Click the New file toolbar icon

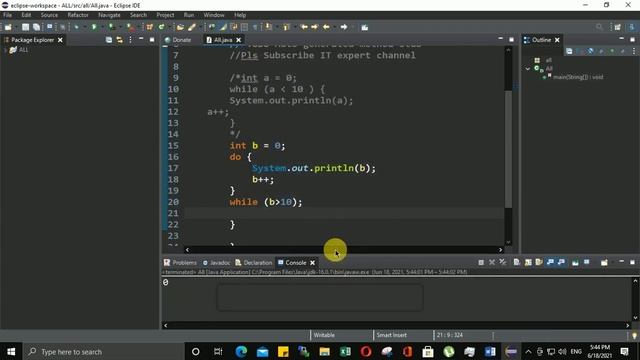coord(8,27)
